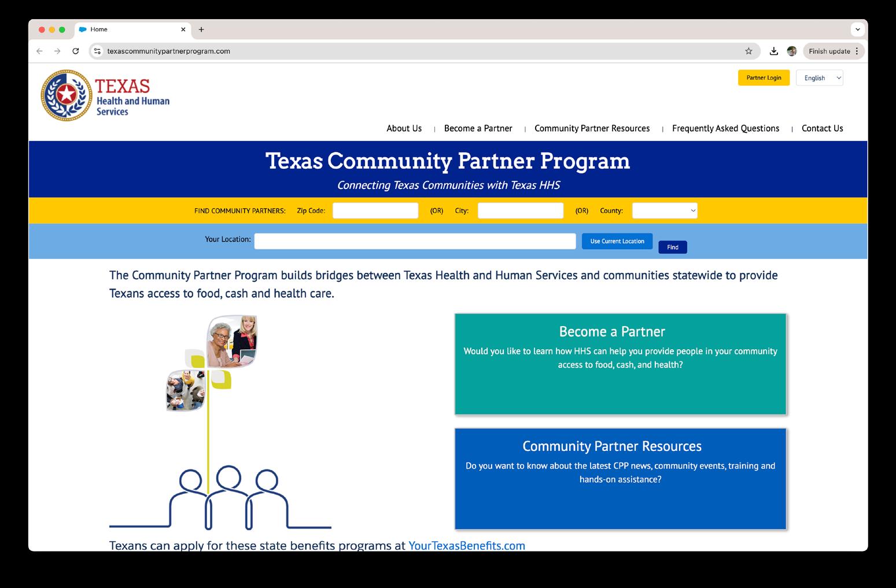Open a new browser tab
896x588 pixels.
click(201, 29)
